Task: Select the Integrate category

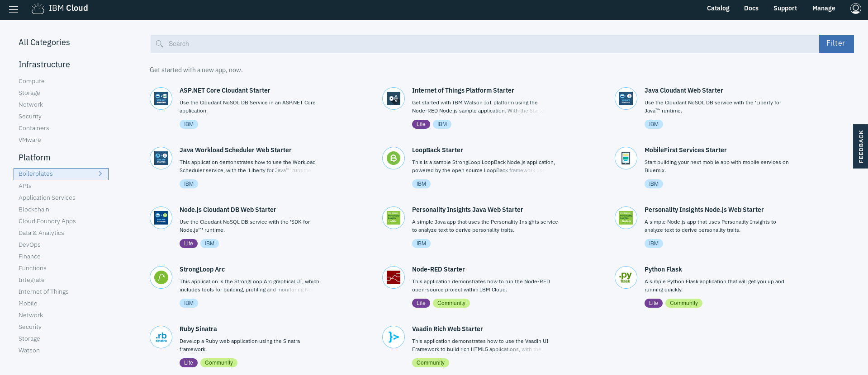Action: (32, 280)
